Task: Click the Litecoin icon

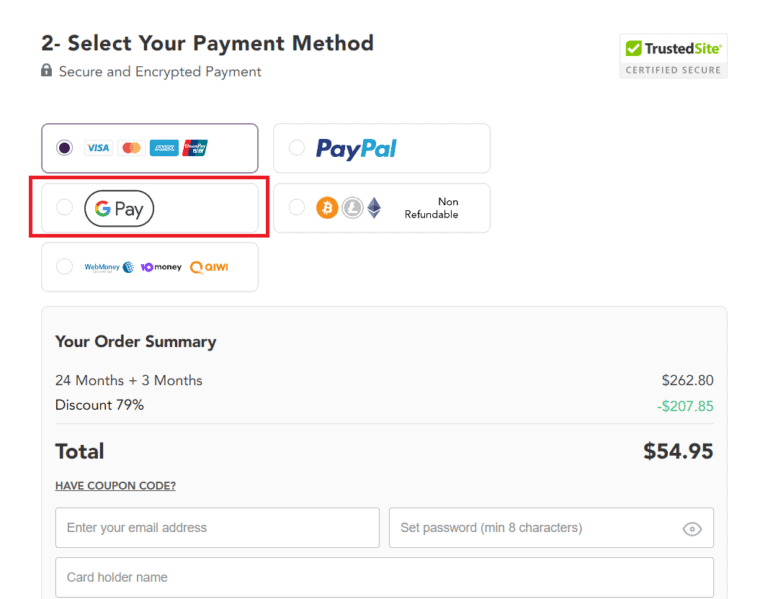Action: [x=352, y=208]
